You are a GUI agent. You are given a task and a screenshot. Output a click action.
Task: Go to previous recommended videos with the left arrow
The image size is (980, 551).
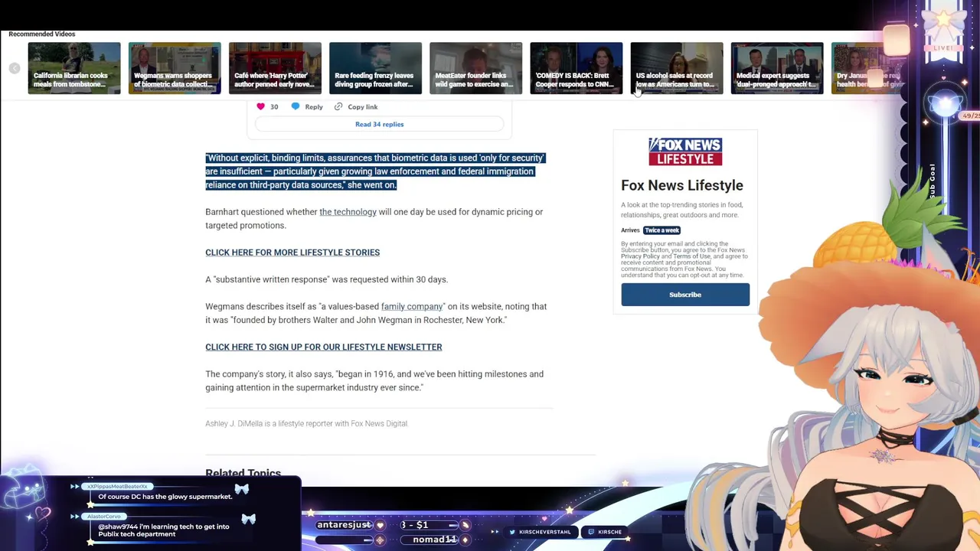click(15, 68)
